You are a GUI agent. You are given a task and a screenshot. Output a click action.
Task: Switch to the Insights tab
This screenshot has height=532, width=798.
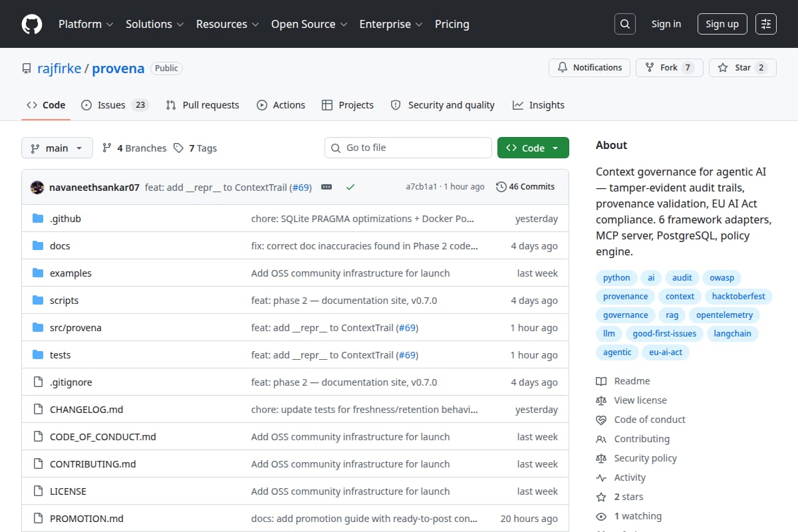(539, 105)
